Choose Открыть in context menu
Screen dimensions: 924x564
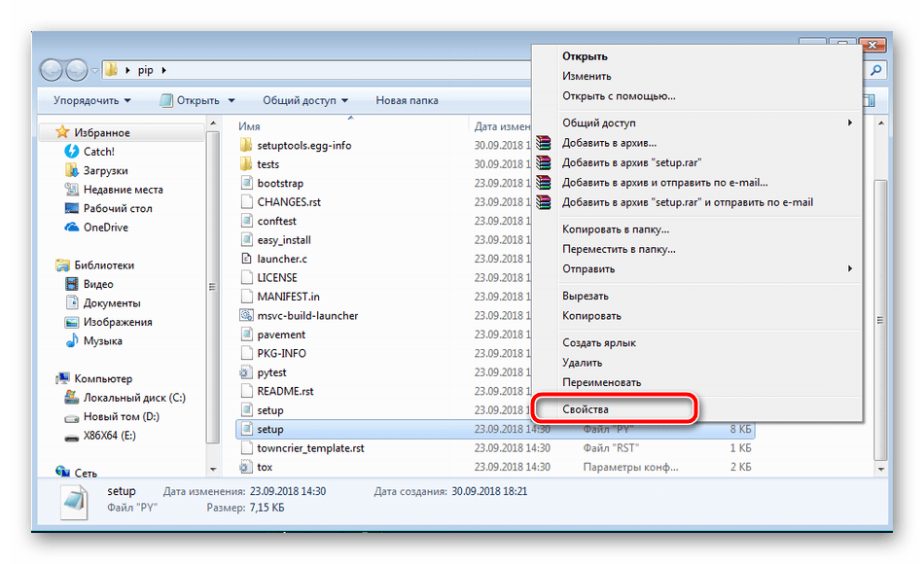(x=585, y=56)
